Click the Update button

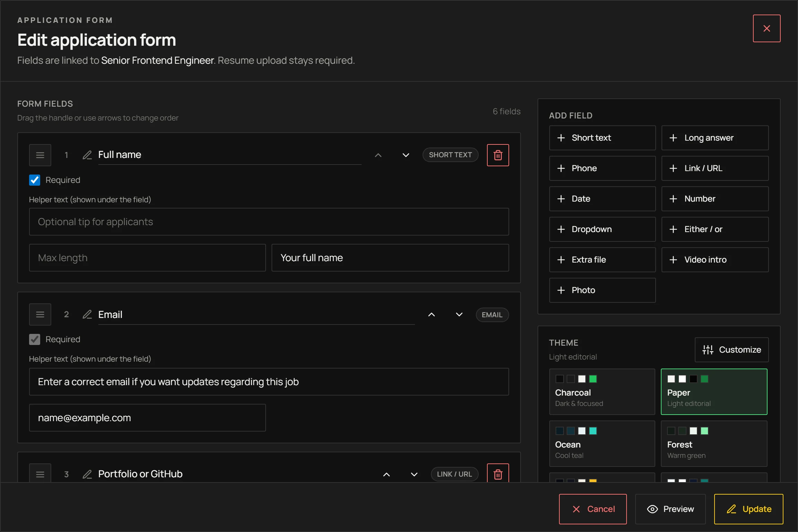pyautogui.click(x=748, y=509)
